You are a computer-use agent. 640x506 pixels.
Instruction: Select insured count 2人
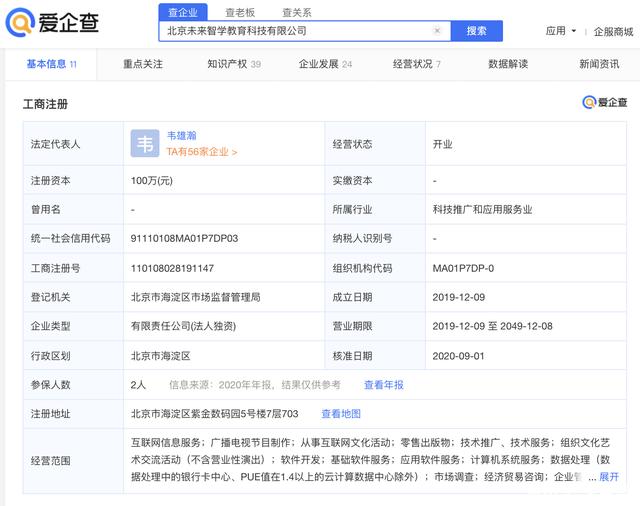click(138, 385)
